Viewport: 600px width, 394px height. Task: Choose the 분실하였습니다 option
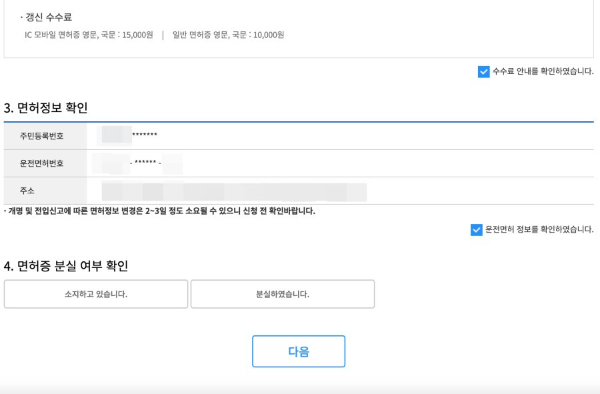(282, 294)
